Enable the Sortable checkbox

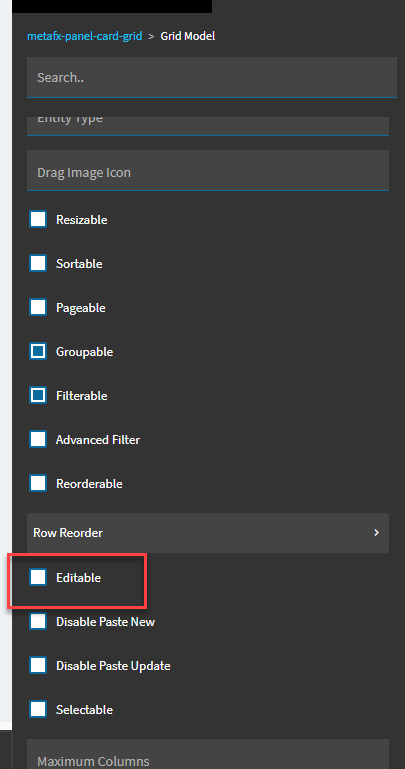pyautogui.click(x=38, y=263)
